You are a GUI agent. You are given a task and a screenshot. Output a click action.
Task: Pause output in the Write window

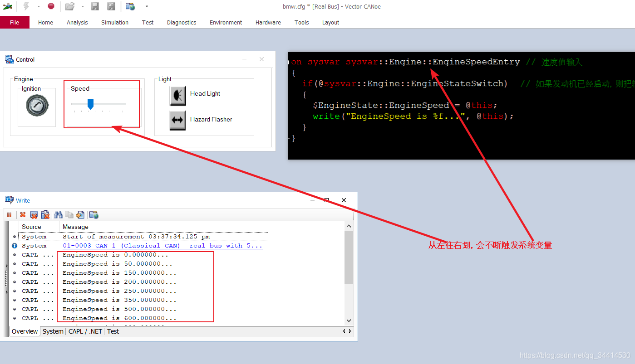coord(9,215)
